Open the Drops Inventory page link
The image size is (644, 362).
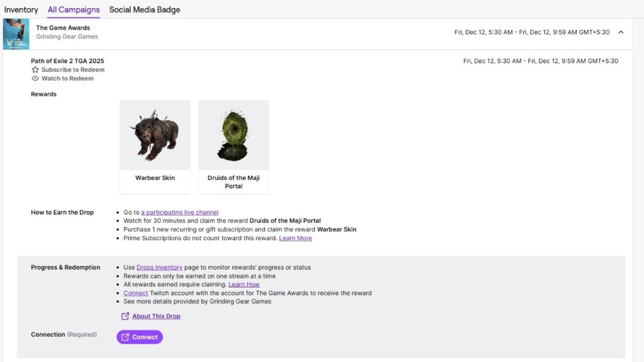[159, 267]
